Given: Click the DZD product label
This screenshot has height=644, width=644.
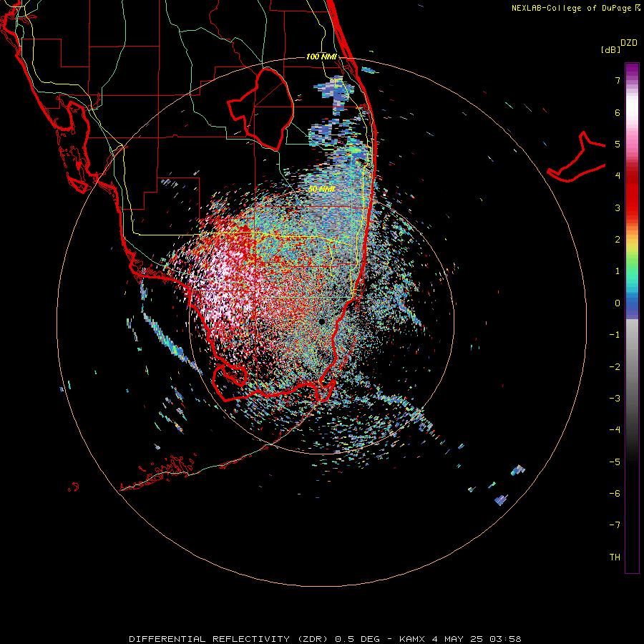Looking at the screenshot, I should 629,43.
